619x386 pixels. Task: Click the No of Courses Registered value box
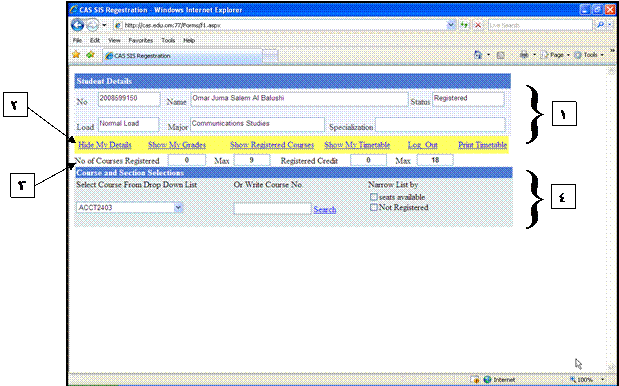pyautogui.click(x=187, y=160)
